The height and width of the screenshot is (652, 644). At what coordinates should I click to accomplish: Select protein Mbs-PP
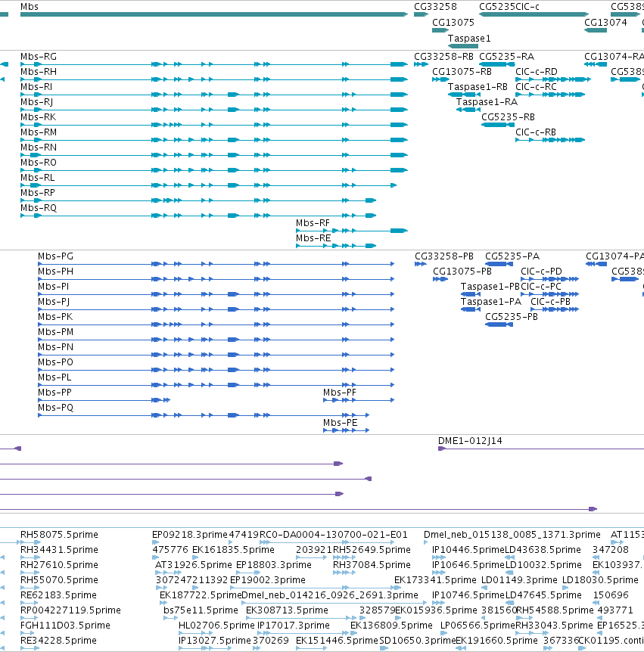coord(54,393)
